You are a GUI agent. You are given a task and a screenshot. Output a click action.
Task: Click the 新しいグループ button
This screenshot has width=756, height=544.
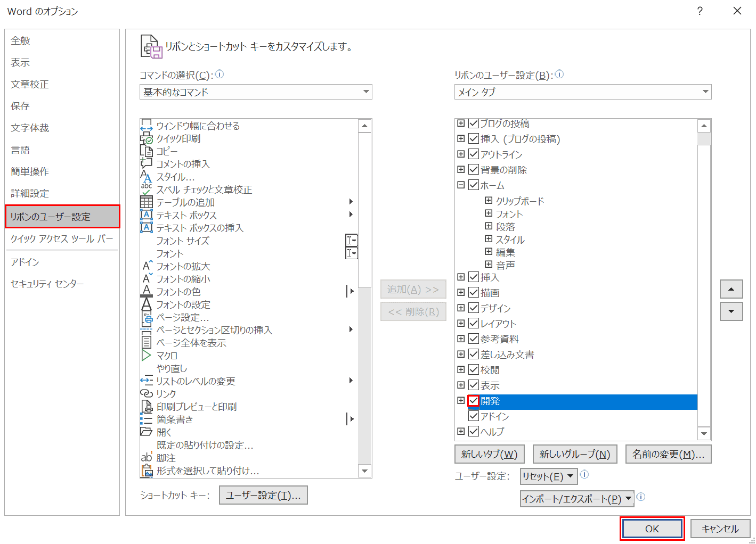[575, 455]
